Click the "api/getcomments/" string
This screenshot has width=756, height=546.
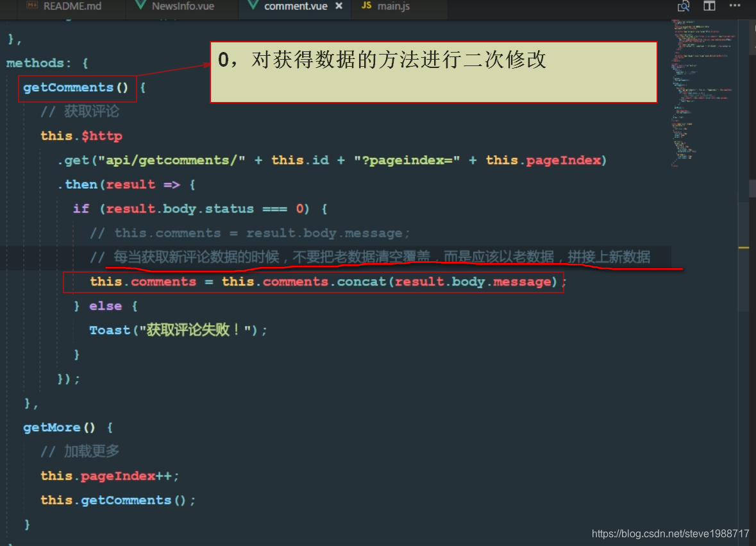click(172, 160)
